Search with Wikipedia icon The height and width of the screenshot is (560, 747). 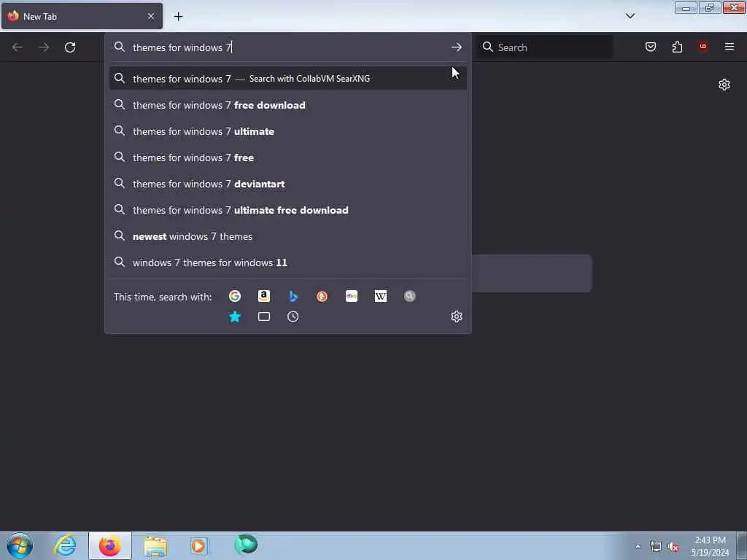click(381, 296)
